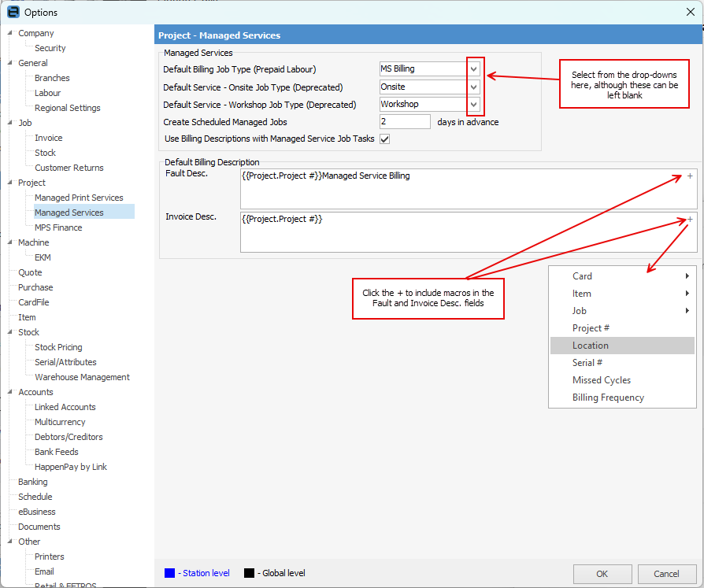Click the Cancel button
704x588 pixels.
coord(667,574)
